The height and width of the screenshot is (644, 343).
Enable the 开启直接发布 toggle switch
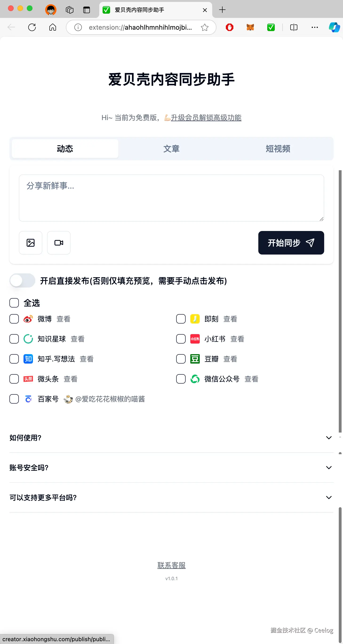pos(22,280)
